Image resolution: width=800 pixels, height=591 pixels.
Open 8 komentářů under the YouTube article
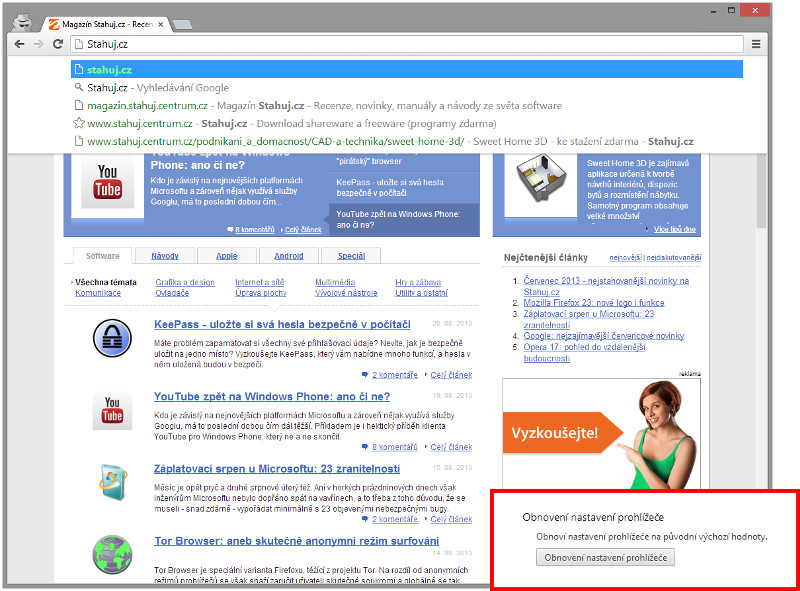coord(394,447)
